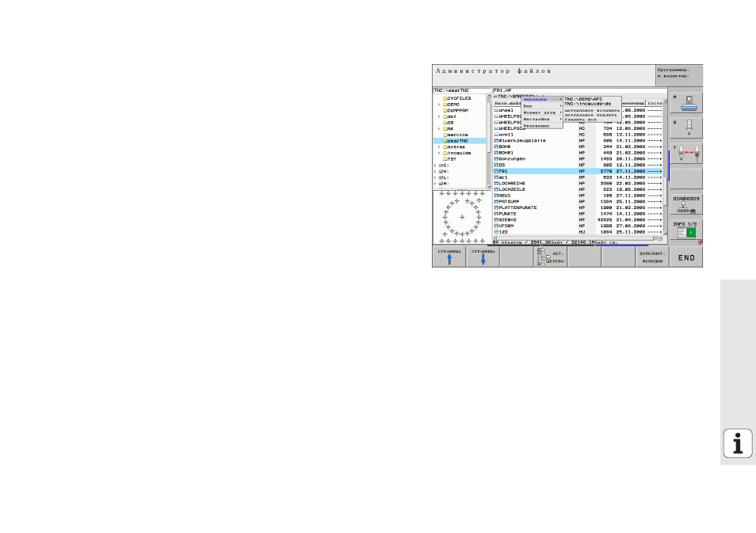Expand the H: drive node
This screenshot has width=756, height=533.
click(x=435, y=172)
